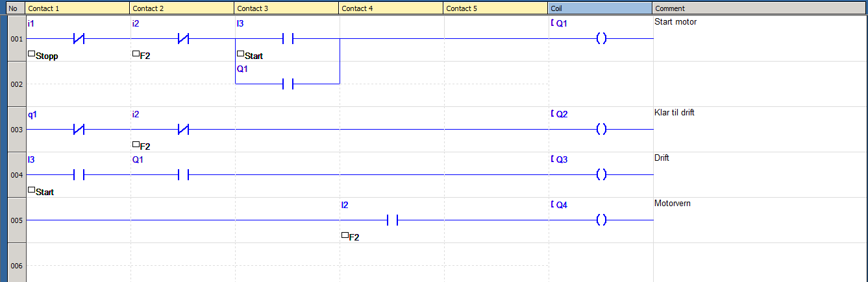Select the Q2 coil symbol
The image size is (868, 282).
[x=601, y=130]
